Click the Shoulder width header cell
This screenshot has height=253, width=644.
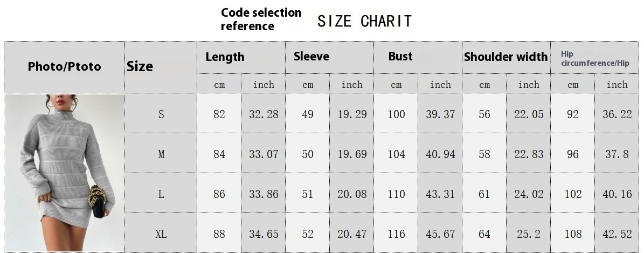tap(506, 57)
